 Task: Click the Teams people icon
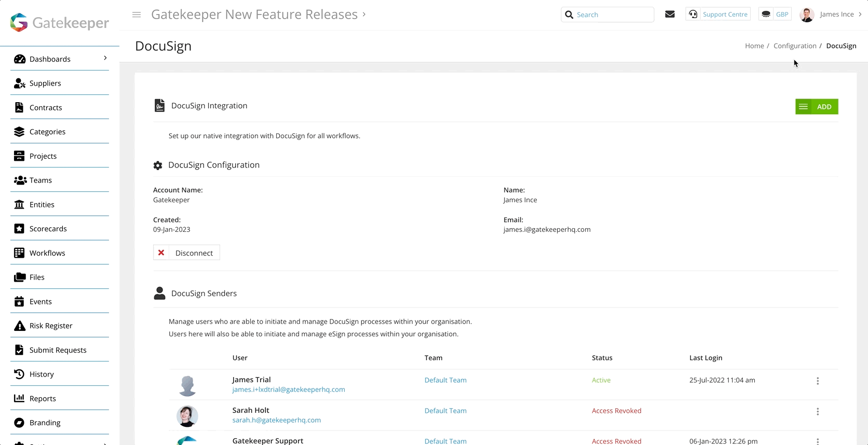[x=20, y=180]
